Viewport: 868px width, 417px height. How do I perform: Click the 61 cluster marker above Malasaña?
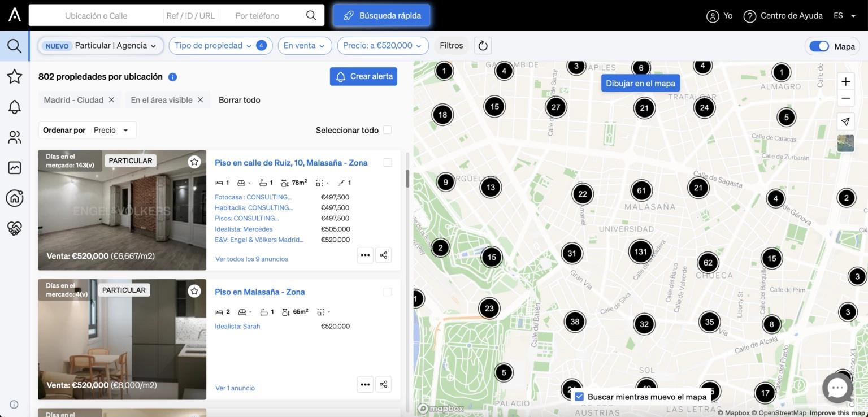641,190
